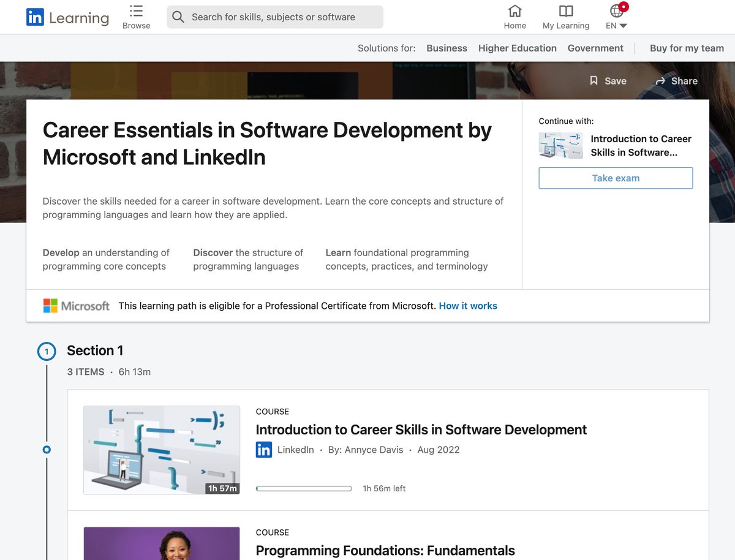Click the Introduction course thumbnail image
Screen dimensions: 735x560
point(162,450)
